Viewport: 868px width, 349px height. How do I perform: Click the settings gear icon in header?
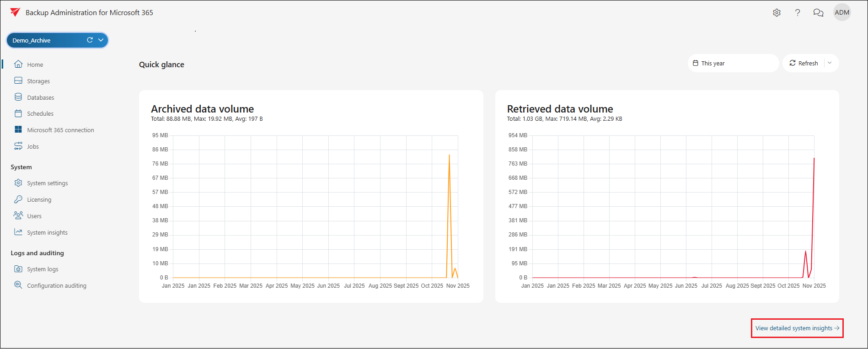pos(777,13)
